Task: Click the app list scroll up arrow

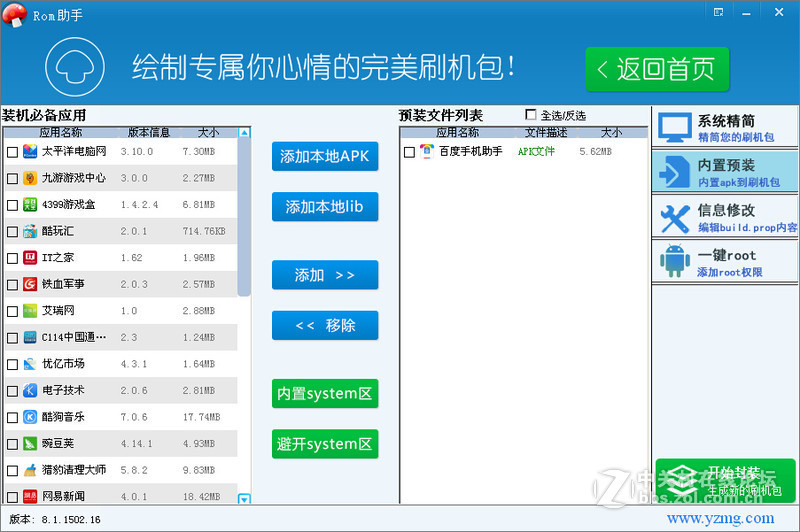Action: (244, 133)
